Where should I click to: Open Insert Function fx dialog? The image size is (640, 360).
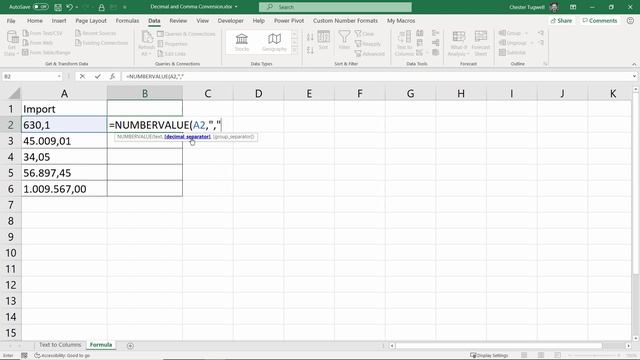click(x=112, y=76)
